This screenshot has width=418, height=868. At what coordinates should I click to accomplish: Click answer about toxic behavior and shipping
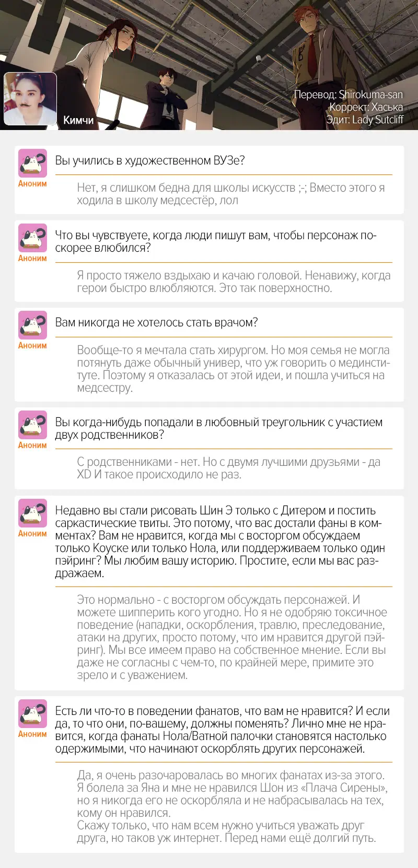pyautogui.click(x=232, y=637)
